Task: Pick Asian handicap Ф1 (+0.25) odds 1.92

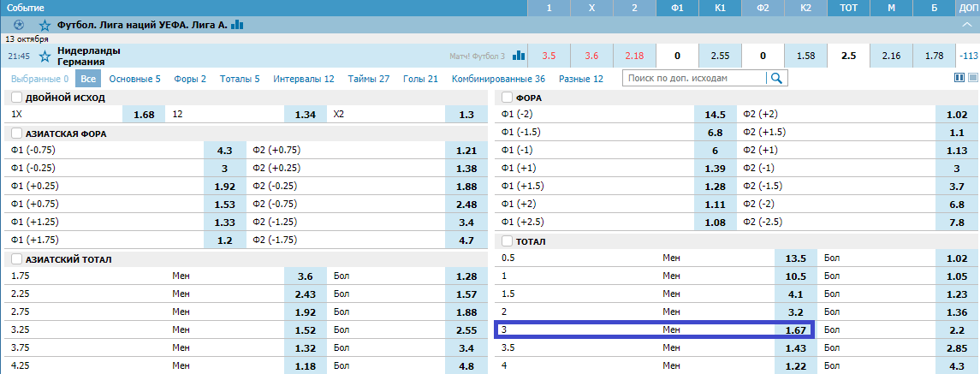Action: tap(224, 187)
